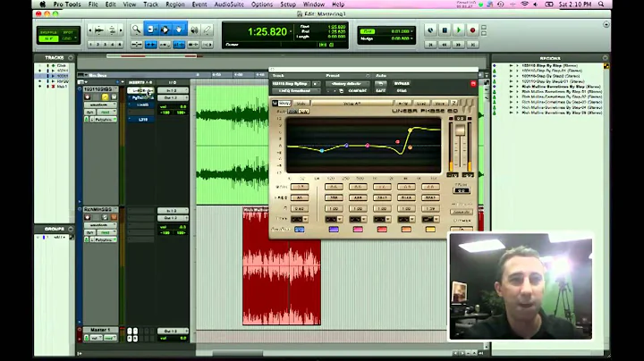Select the Pencil tool

[x=208, y=30]
